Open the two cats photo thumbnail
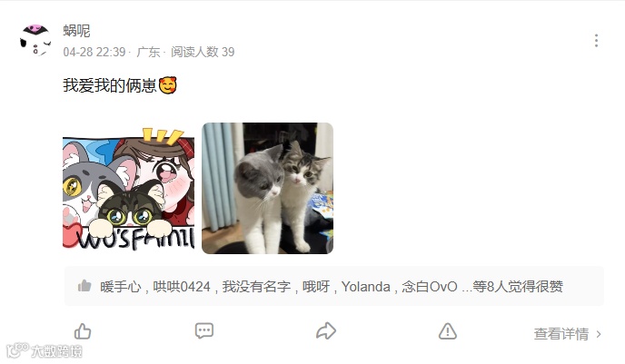 click(267, 188)
